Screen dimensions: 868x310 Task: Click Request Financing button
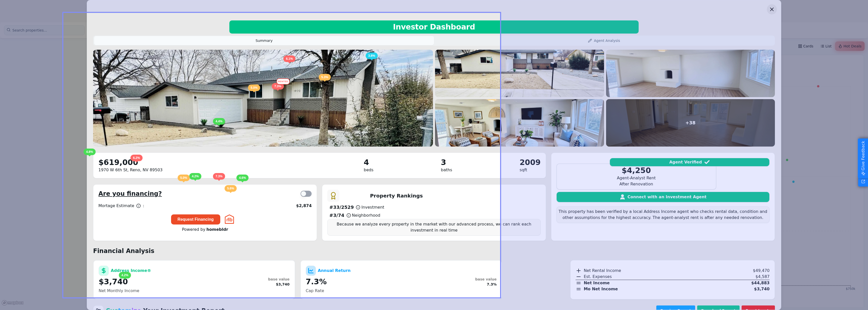(x=196, y=219)
